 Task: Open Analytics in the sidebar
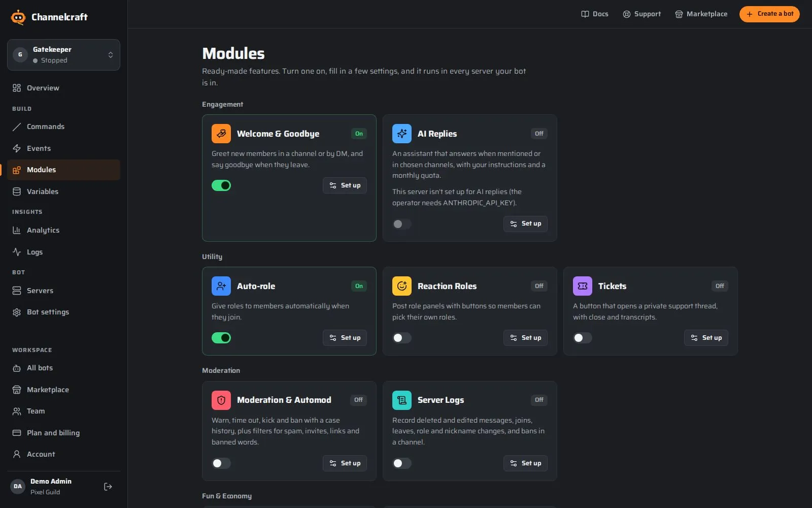coord(63,230)
